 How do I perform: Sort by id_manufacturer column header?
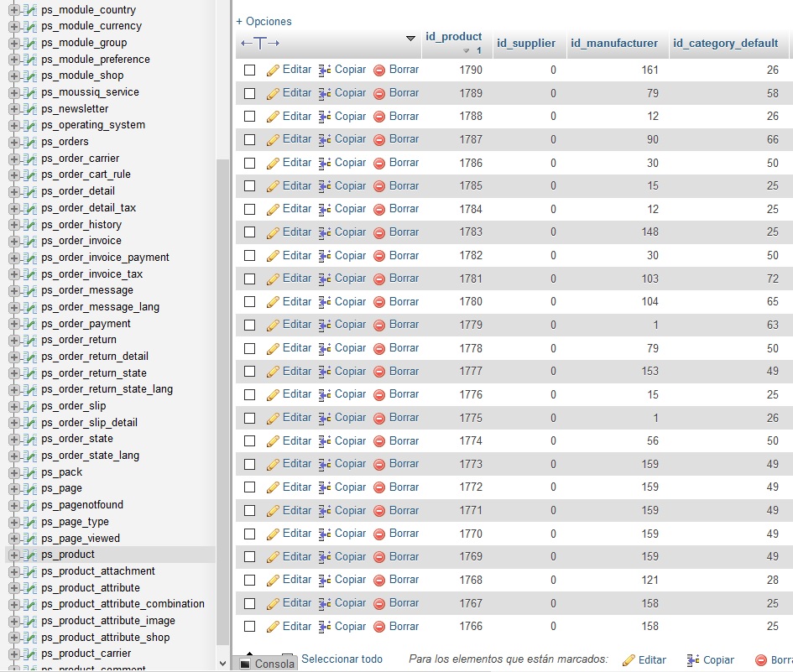(614, 44)
